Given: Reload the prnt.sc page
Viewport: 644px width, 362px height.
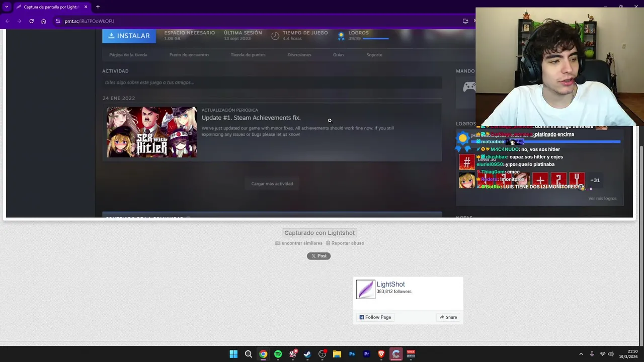Looking at the screenshot, I should click(x=31, y=21).
